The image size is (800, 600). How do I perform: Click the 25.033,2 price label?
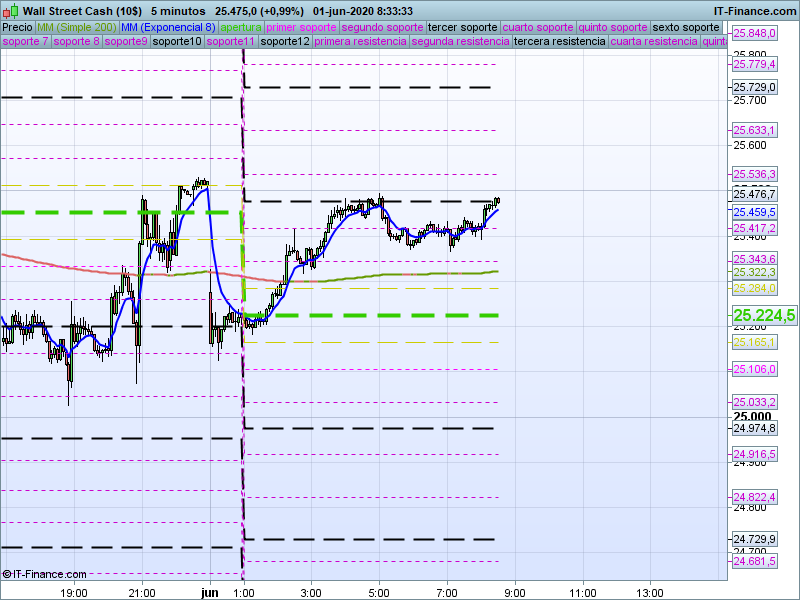[x=755, y=402]
